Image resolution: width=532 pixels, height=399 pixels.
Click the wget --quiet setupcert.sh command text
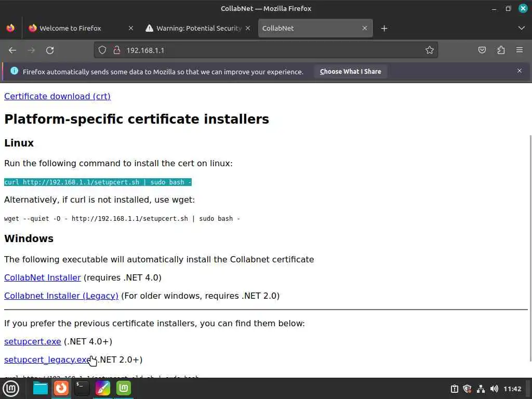[x=122, y=219]
